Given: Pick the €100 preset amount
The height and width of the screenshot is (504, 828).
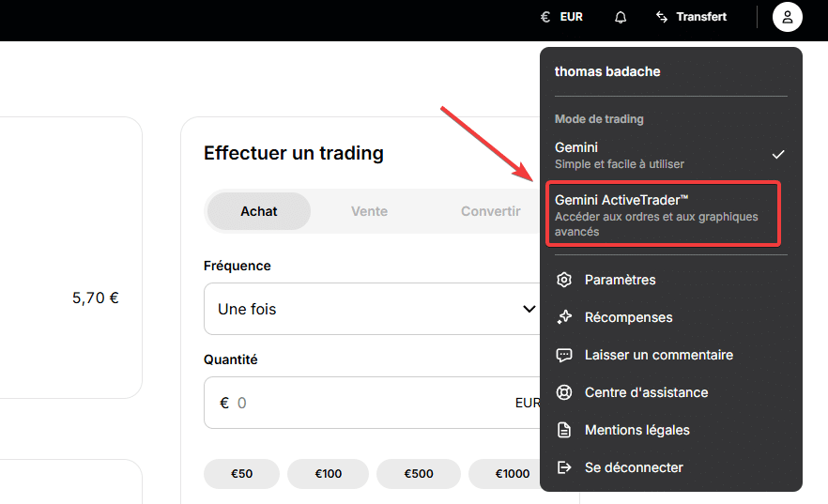Looking at the screenshot, I should point(328,474).
